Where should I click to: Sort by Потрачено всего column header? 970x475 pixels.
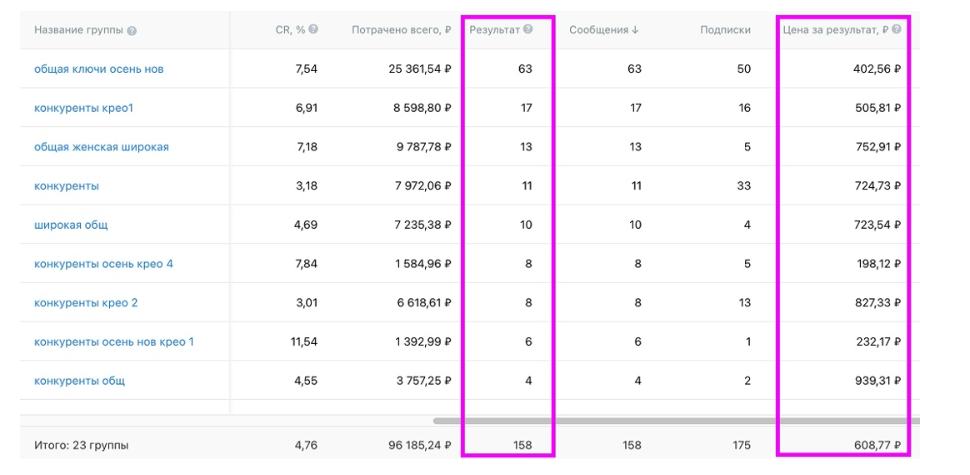(401, 30)
